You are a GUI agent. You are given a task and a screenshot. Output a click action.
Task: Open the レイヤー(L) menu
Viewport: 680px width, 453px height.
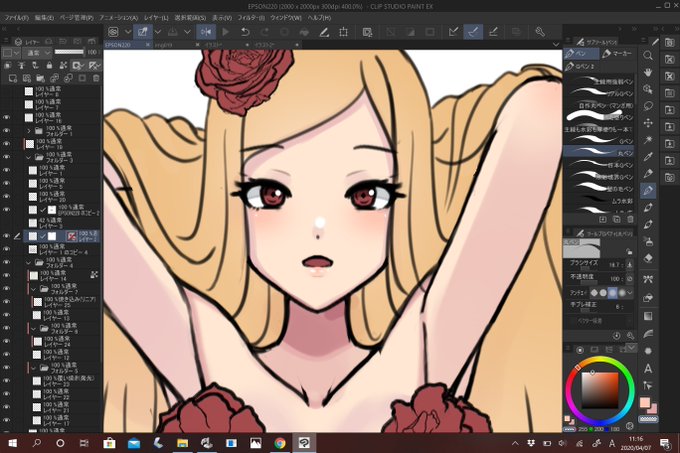156,18
